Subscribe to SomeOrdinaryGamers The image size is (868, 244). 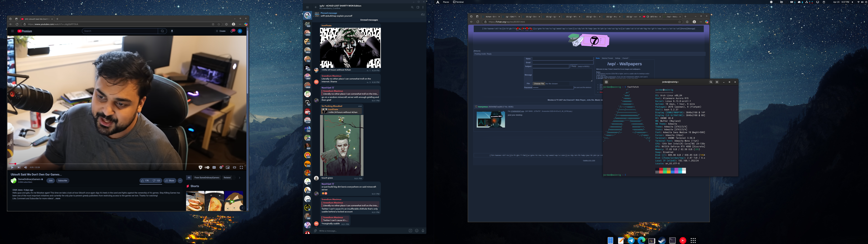click(x=63, y=181)
